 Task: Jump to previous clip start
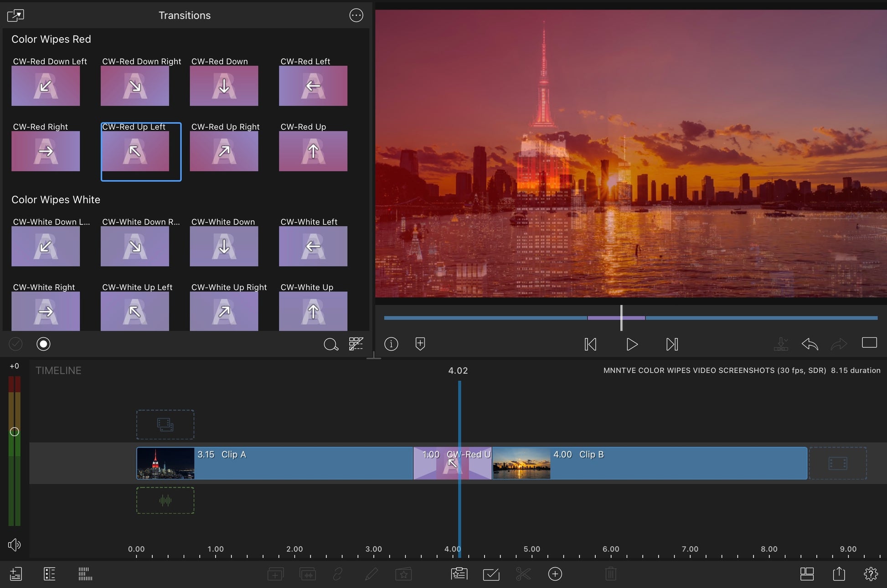click(590, 344)
